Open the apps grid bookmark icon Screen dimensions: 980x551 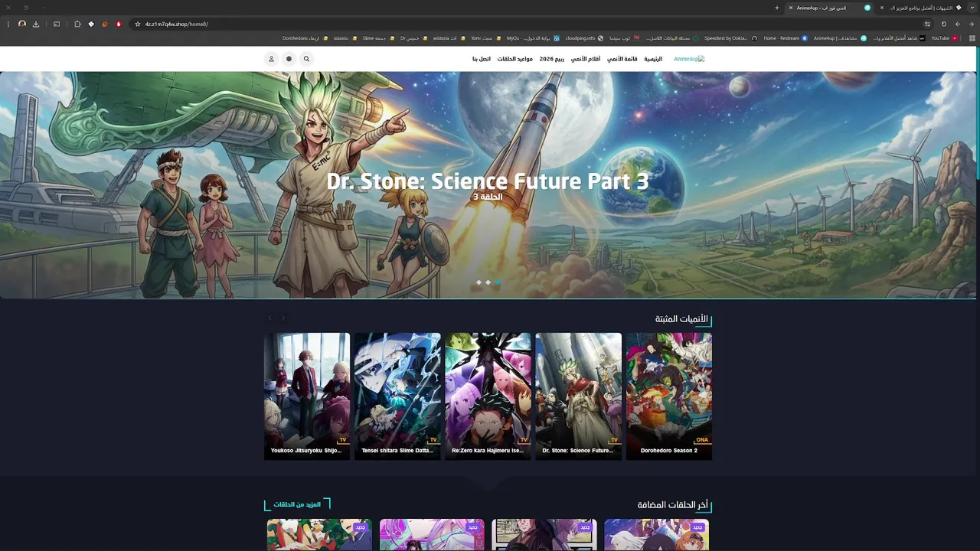point(971,37)
